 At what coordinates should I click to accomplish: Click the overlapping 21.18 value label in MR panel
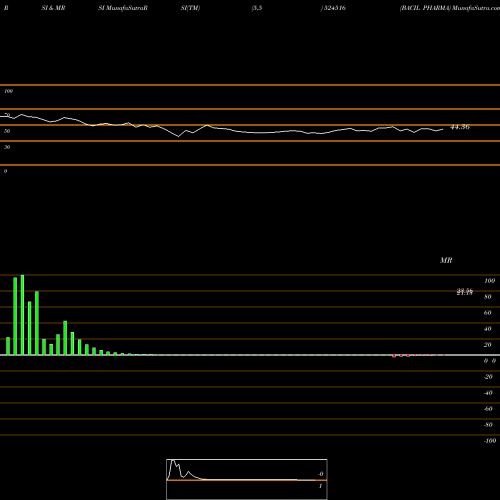tap(464, 292)
